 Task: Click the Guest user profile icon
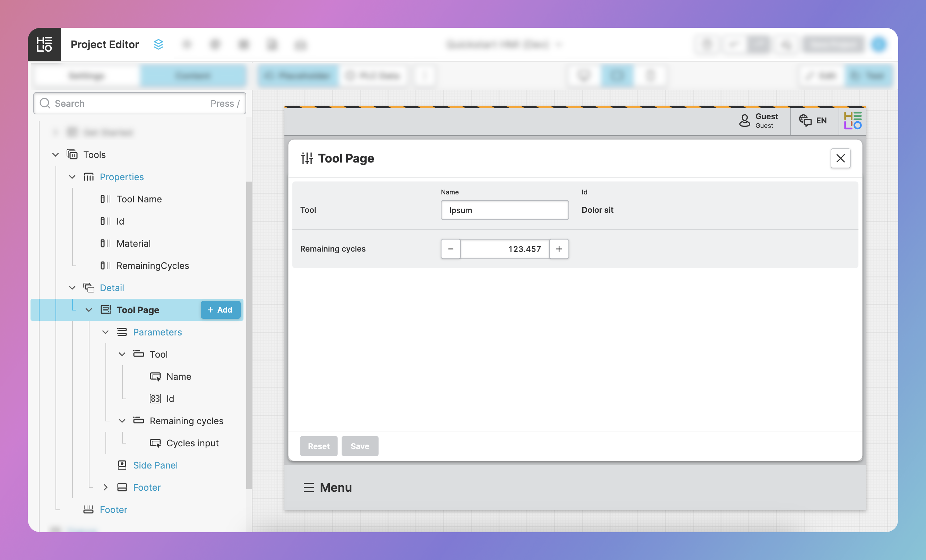[x=745, y=121]
